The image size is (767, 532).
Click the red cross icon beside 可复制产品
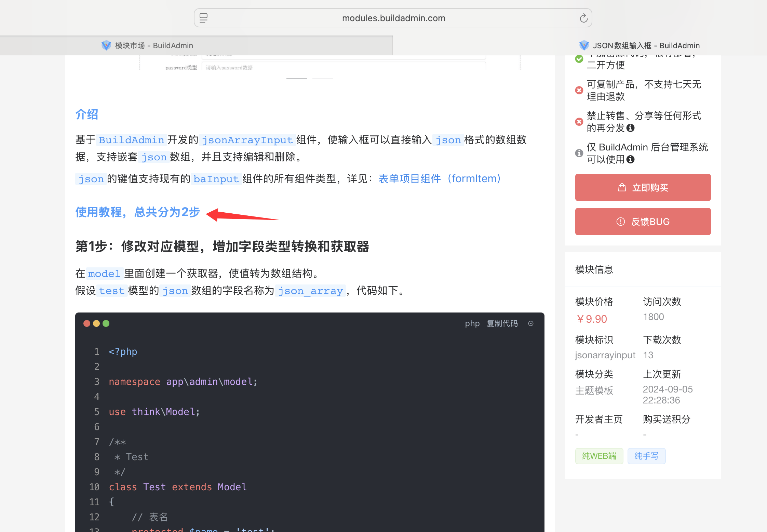579,90
